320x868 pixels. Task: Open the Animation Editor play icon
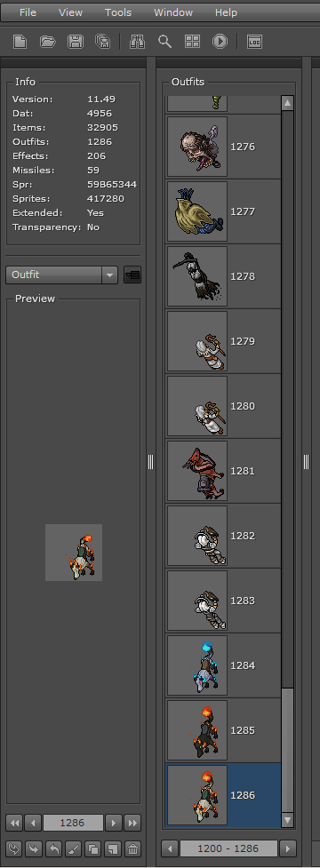point(220,42)
